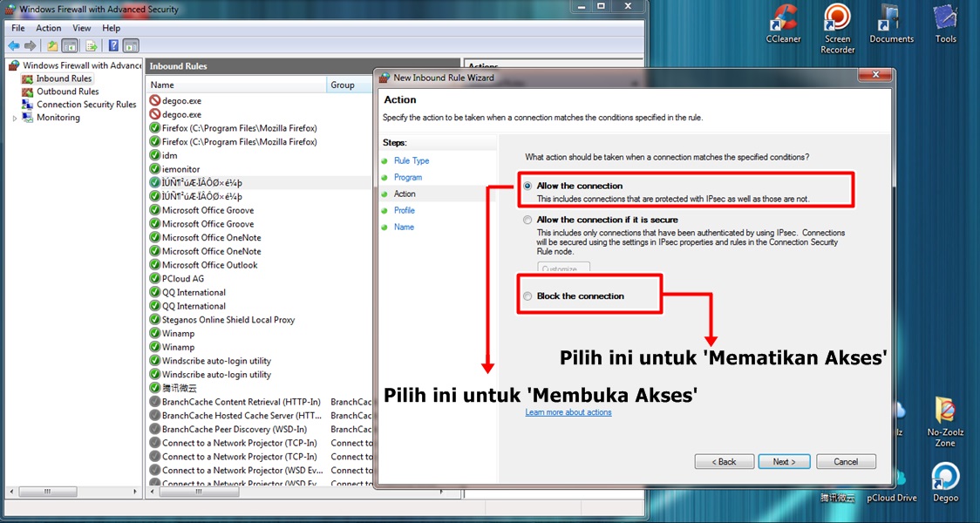Open Help via the blue question-mark icon

[113, 45]
